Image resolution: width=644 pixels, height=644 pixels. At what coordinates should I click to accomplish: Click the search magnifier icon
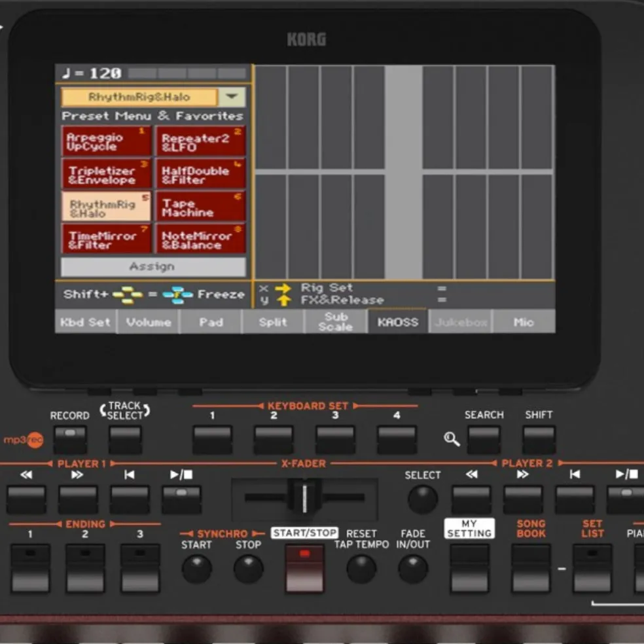pyautogui.click(x=451, y=438)
